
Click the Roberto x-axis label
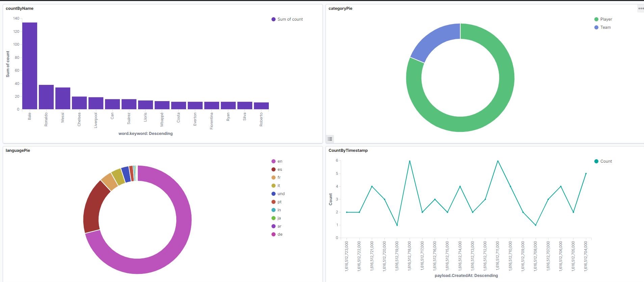point(261,120)
